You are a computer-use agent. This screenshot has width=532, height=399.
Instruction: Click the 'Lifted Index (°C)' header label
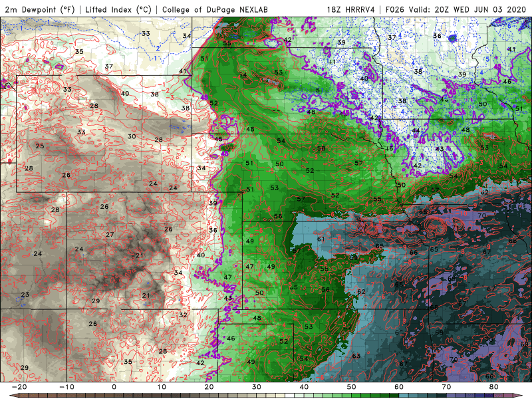coord(118,9)
